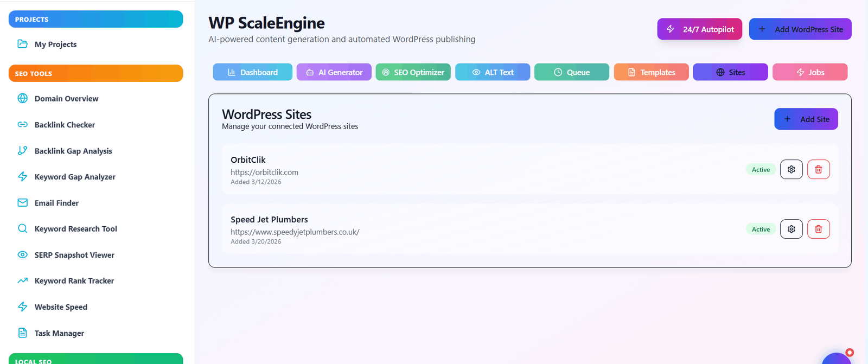Click the Keyword Research Tool magnifier icon

click(x=22, y=229)
